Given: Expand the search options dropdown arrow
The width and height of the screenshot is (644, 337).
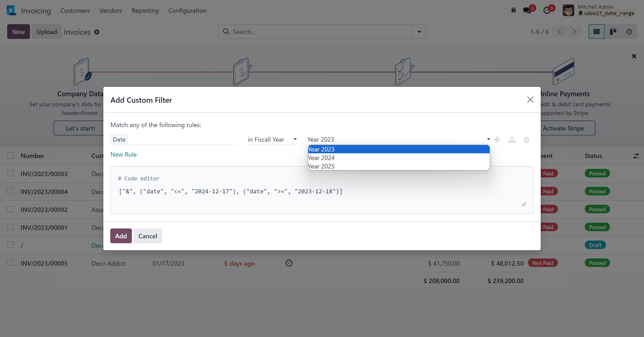Looking at the screenshot, I should (x=419, y=32).
